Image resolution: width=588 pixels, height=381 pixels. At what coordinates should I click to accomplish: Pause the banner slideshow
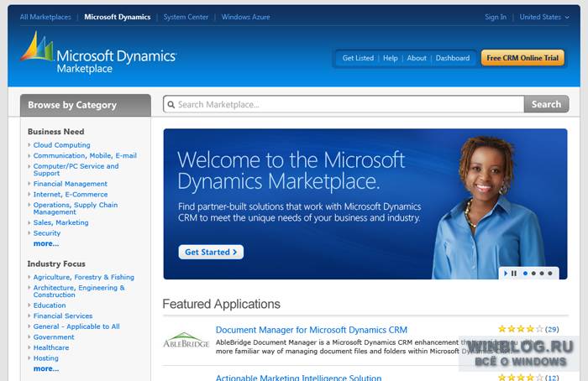click(514, 274)
